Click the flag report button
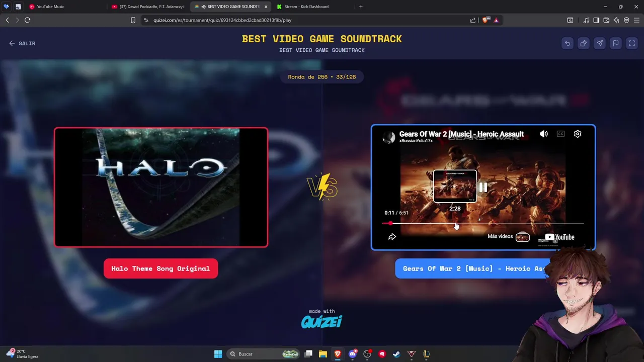 pyautogui.click(x=616, y=43)
